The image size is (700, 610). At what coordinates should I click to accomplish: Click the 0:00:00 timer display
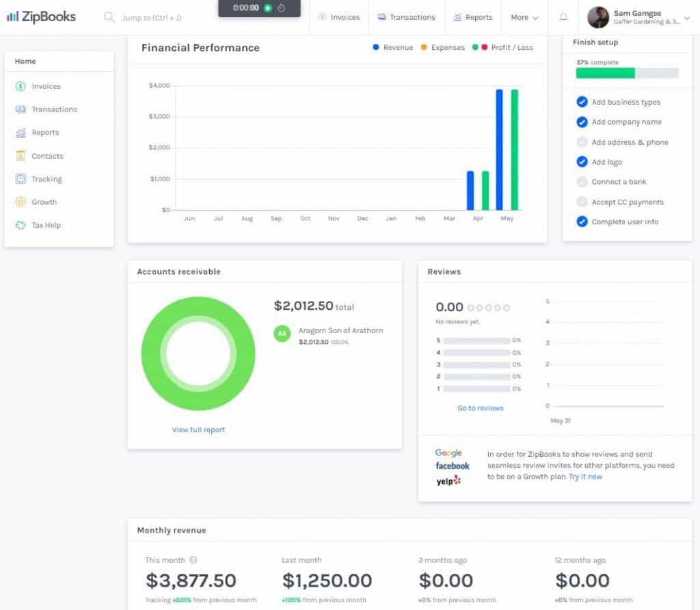click(246, 8)
